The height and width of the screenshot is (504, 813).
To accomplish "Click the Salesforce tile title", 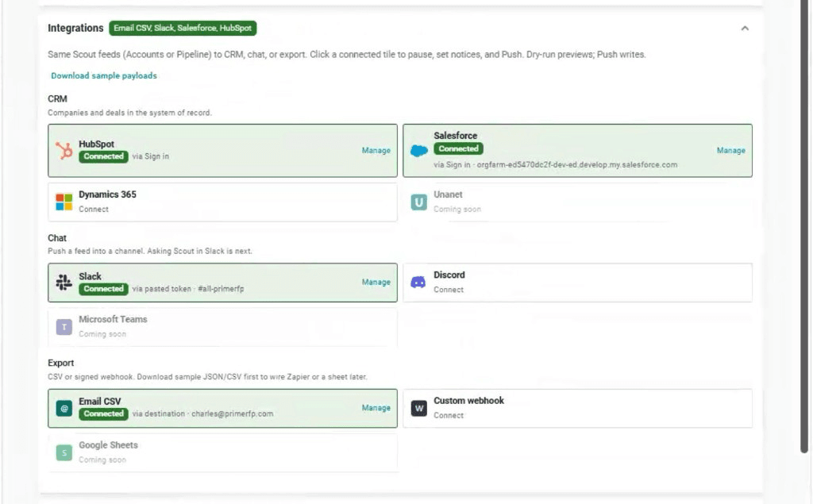I will point(455,136).
